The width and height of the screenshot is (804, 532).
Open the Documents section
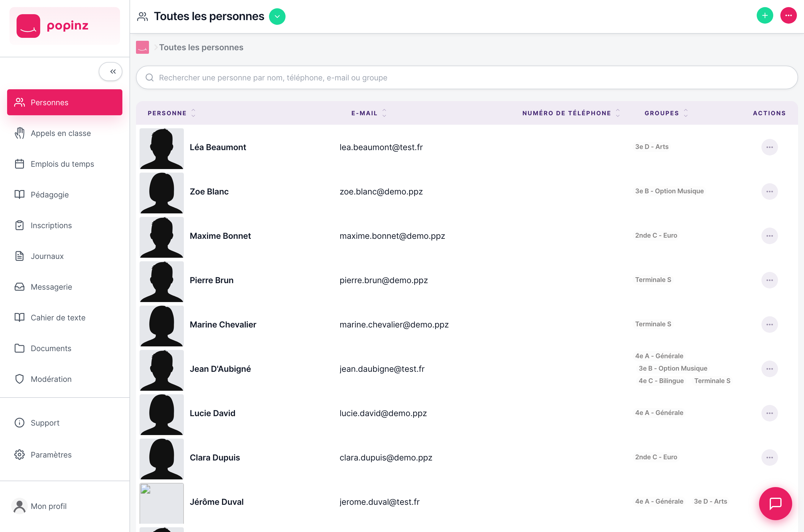coord(65,348)
